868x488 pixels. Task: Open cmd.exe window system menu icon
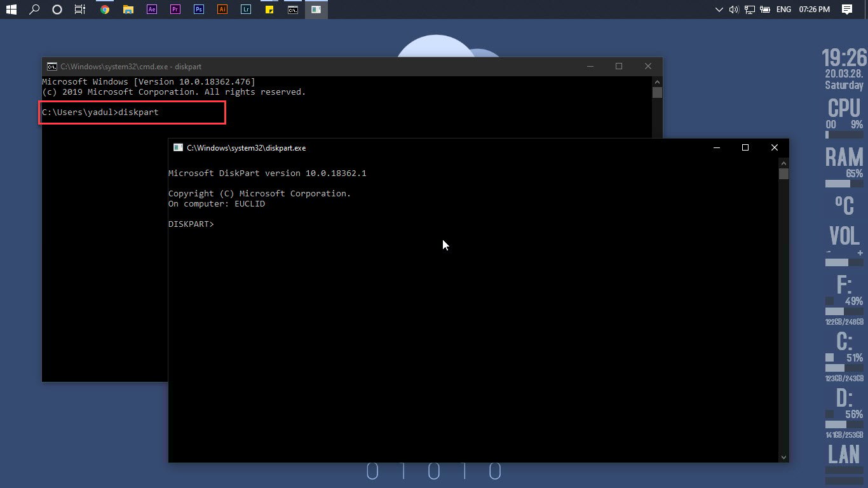pyautogui.click(x=51, y=66)
